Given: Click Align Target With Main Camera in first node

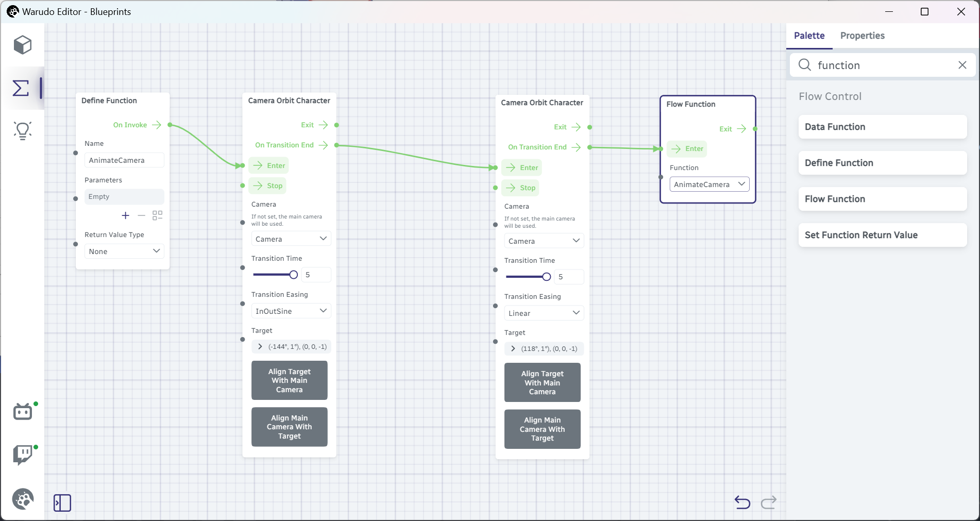Looking at the screenshot, I should click(290, 380).
